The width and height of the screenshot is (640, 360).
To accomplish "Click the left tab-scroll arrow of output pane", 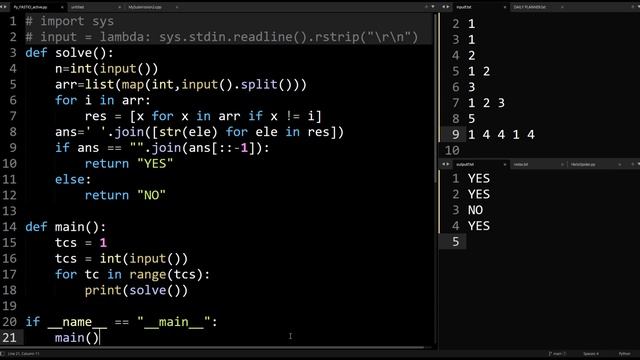I will pyautogui.click(x=444, y=164).
